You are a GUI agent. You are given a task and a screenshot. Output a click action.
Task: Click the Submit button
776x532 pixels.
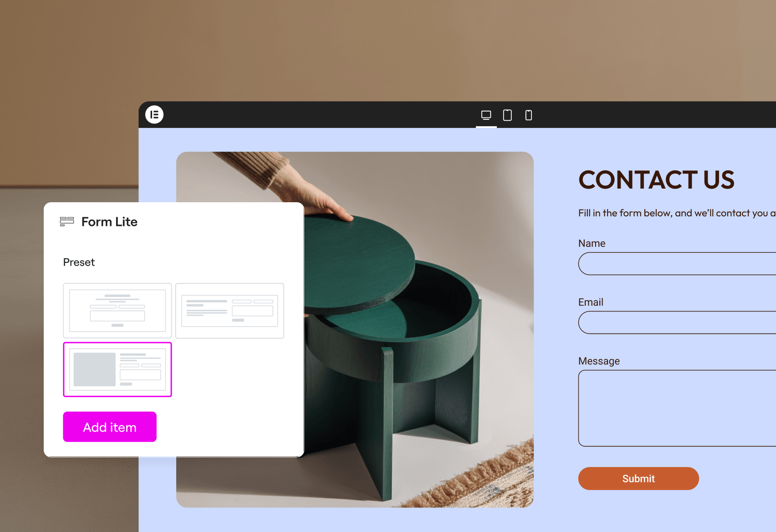[638, 479]
